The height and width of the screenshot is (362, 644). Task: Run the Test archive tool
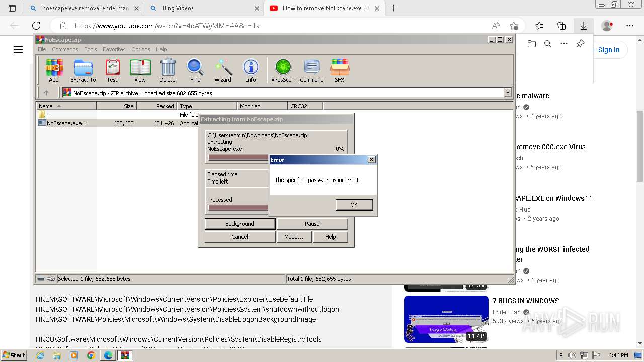coord(112,71)
